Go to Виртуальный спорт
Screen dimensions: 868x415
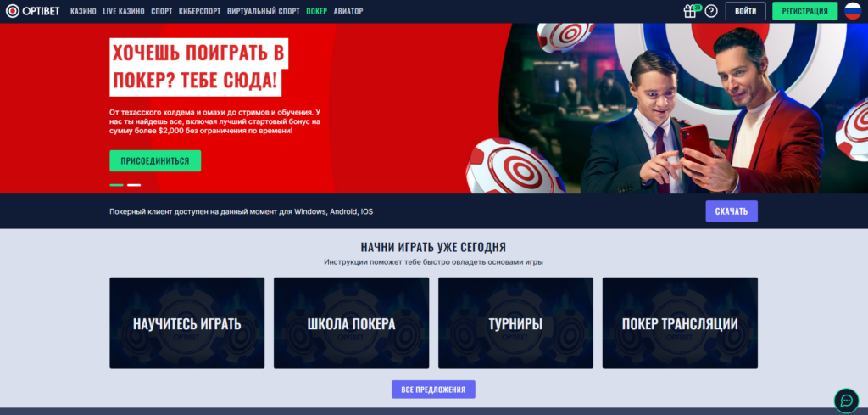(x=264, y=11)
